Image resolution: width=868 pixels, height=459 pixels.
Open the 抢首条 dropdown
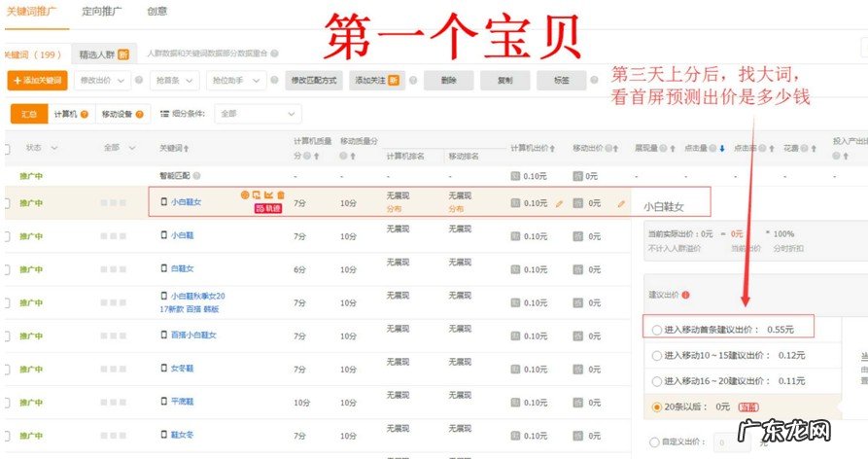point(174,81)
